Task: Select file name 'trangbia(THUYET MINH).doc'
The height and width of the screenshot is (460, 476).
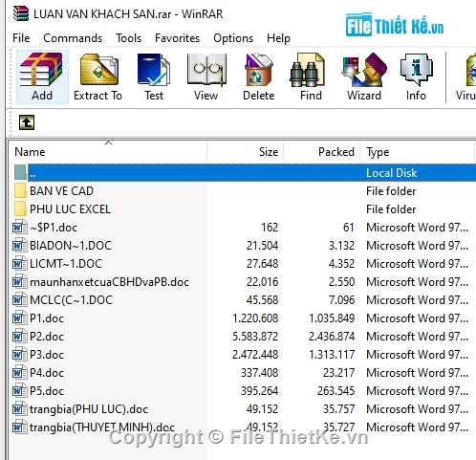Action: 102,427
